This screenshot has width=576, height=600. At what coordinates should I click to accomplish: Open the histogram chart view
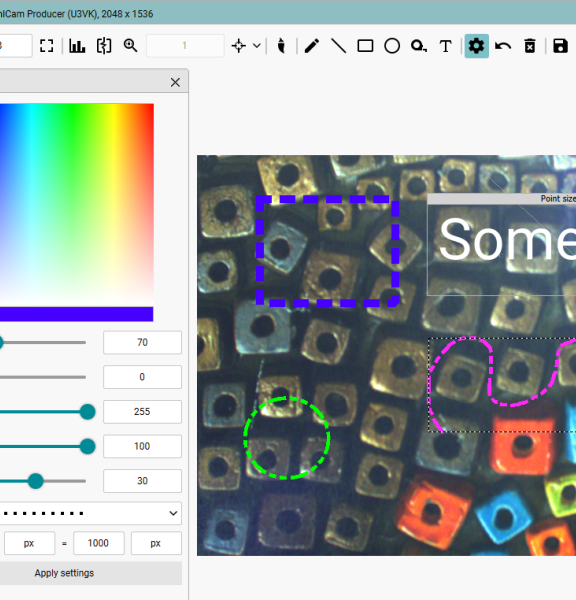point(77,46)
